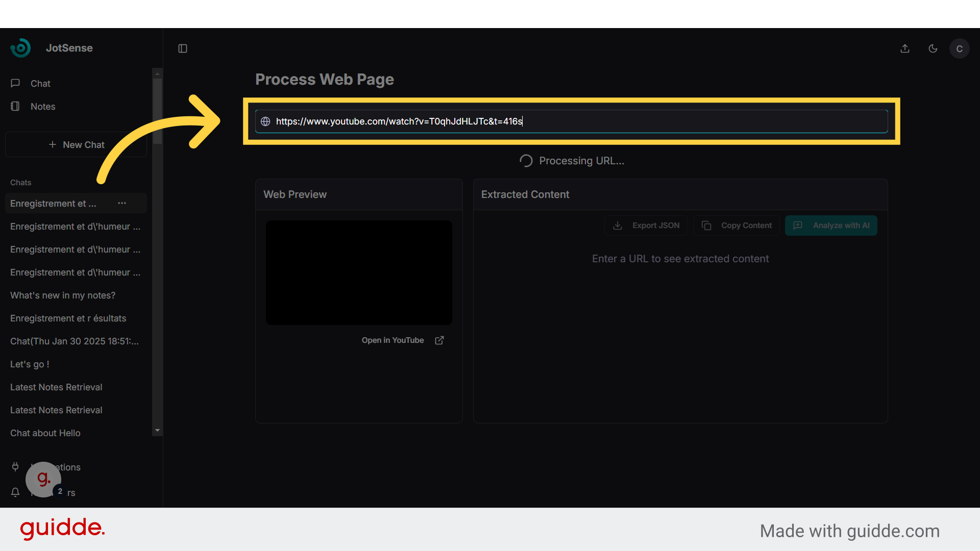Screen dimensions: 980x551
Task: Open the Chat about Hello conversation
Action: tap(45, 433)
